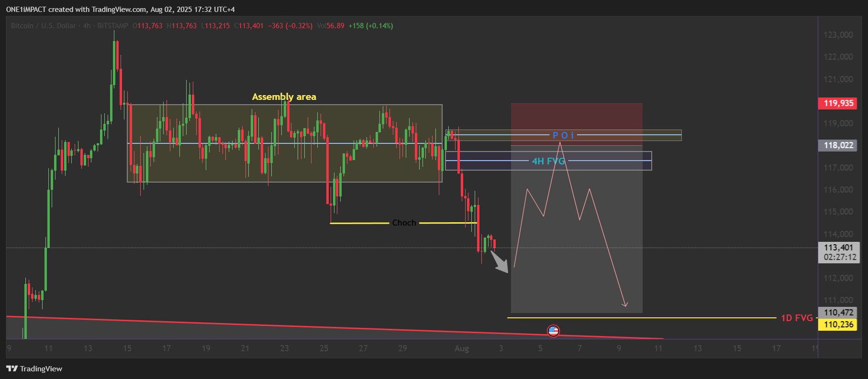Select the 110,472 price label
The height and width of the screenshot is (379, 868).
(838, 313)
